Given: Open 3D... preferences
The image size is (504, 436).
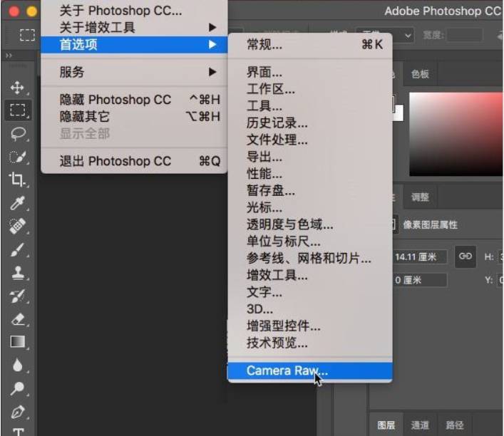Looking at the screenshot, I should pos(310,309).
